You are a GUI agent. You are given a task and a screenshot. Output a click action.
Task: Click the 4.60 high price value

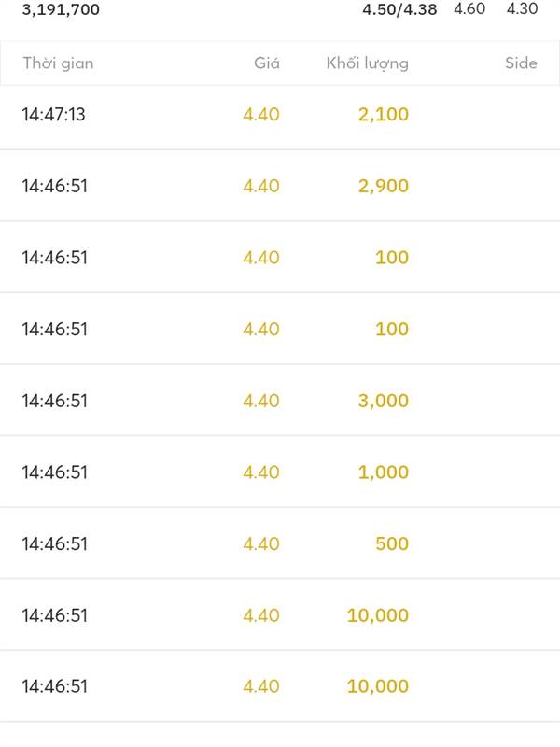pyautogui.click(x=469, y=8)
